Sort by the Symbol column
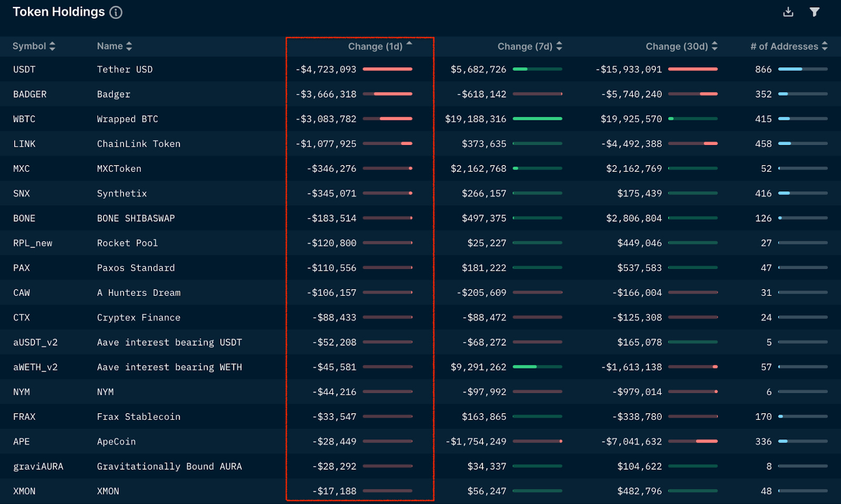This screenshot has height=504, width=841. point(34,46)
